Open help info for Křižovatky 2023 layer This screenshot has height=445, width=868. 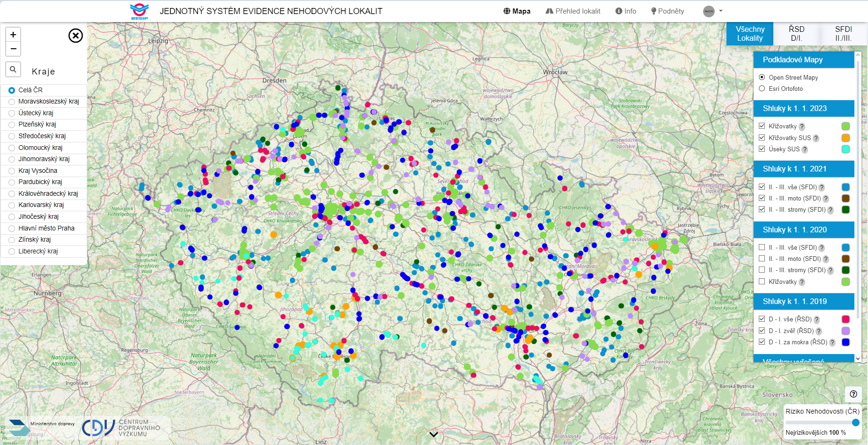point(802,126)
